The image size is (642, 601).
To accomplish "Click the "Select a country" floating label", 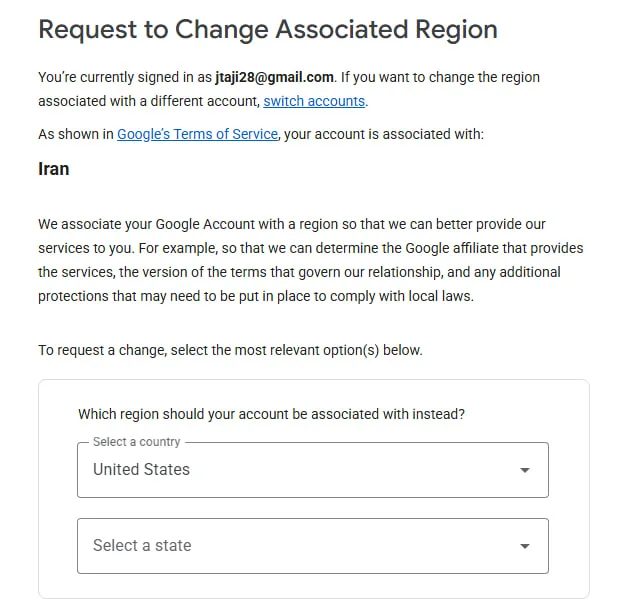I will click(136, 442).
